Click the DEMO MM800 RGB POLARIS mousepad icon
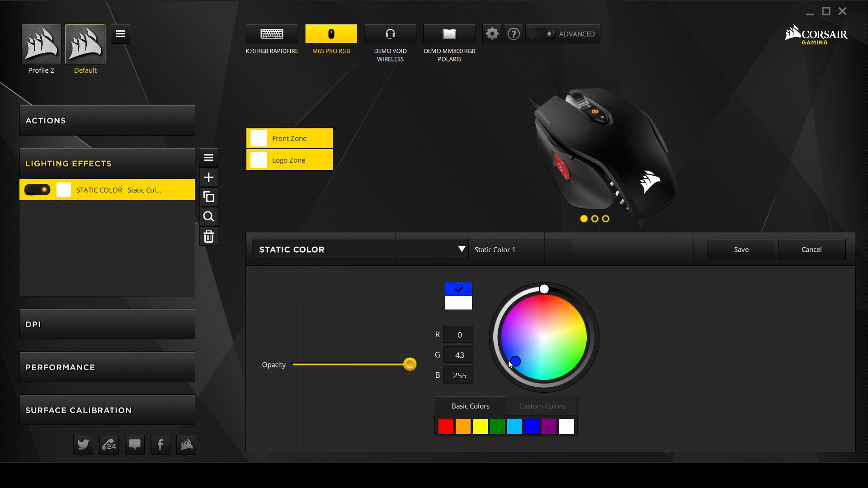This screenshot has height=488, width=868. click(x=449, y=33)
